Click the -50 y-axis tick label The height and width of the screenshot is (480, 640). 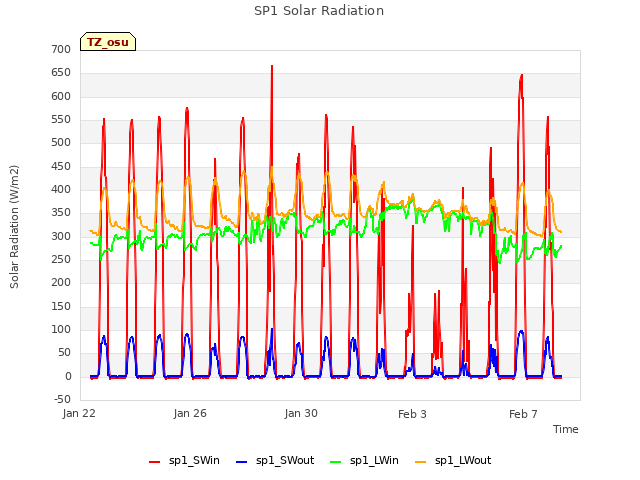tap(62, 399)
